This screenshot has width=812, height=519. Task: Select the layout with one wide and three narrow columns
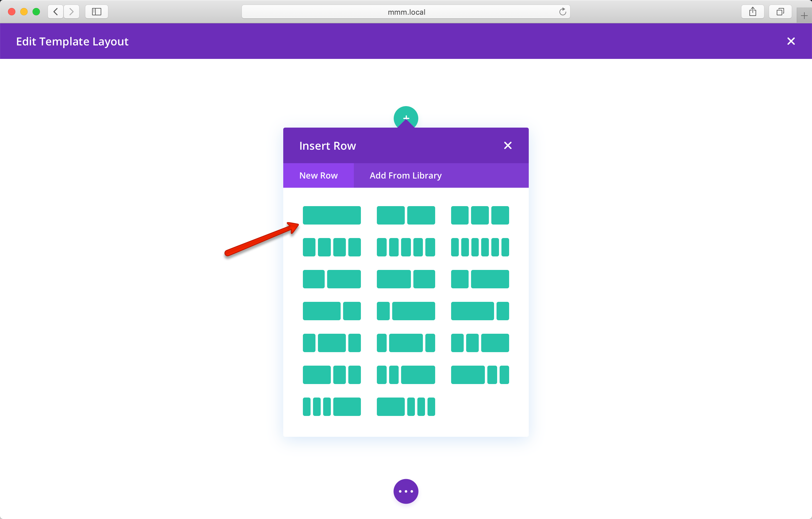(406, 407)
